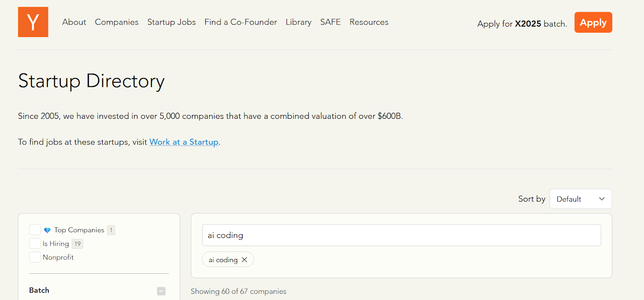Open Startup Jobs in the navigation bar

171,22
